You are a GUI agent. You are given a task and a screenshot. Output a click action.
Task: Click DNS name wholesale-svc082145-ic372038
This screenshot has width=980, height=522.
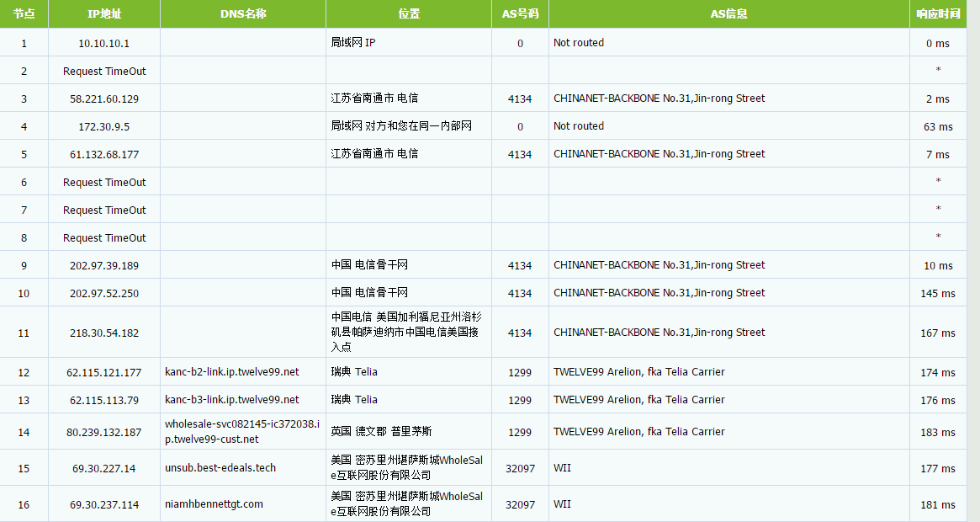(242, 431)
